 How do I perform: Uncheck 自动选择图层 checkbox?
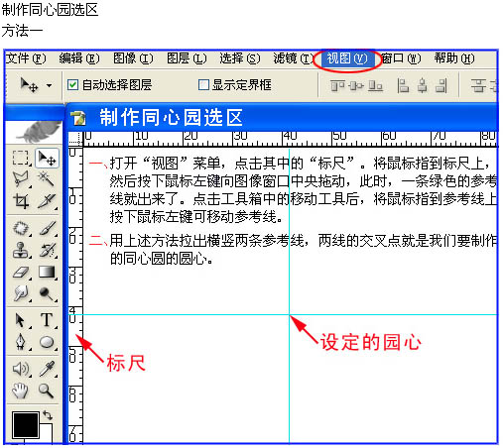(x=72, y=85)
